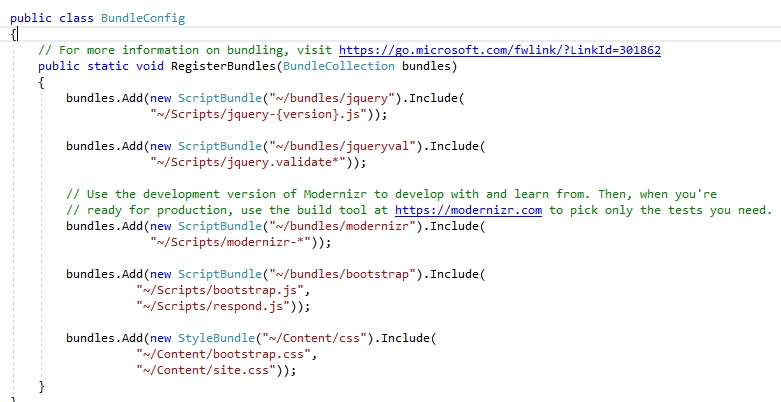Click the "to pick only the tests you need." comment

pyautogui.click(x=660, y=210)
